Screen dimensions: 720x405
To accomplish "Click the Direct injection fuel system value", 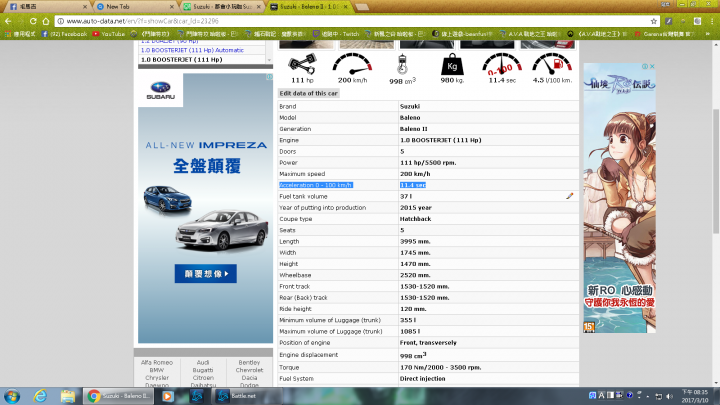I will point(422,378).
